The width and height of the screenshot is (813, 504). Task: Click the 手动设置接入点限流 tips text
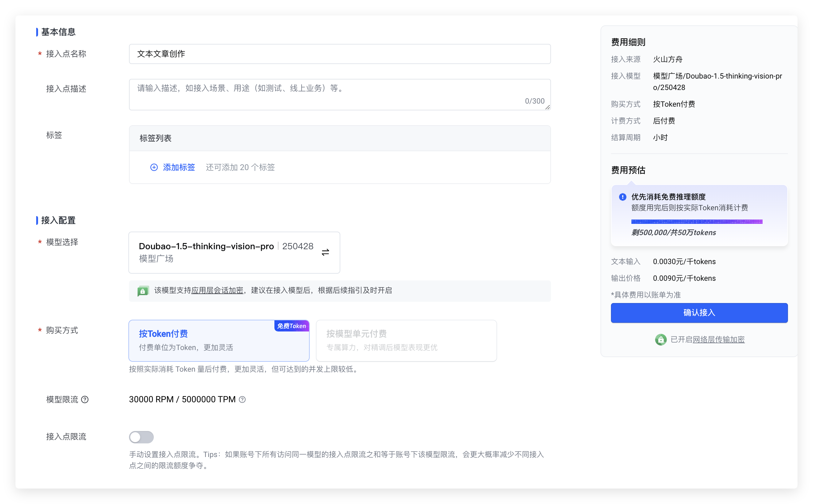click(336, 460)
